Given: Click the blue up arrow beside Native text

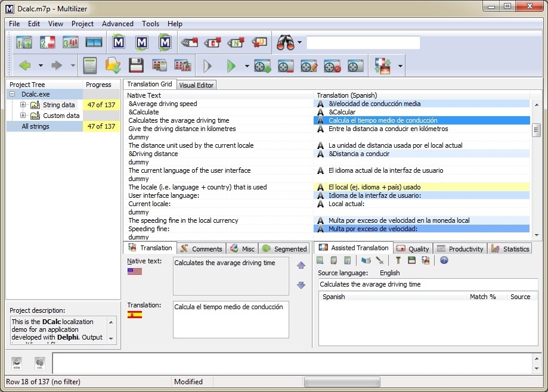Looking at the screenshot, I should (x=301, y=265).
